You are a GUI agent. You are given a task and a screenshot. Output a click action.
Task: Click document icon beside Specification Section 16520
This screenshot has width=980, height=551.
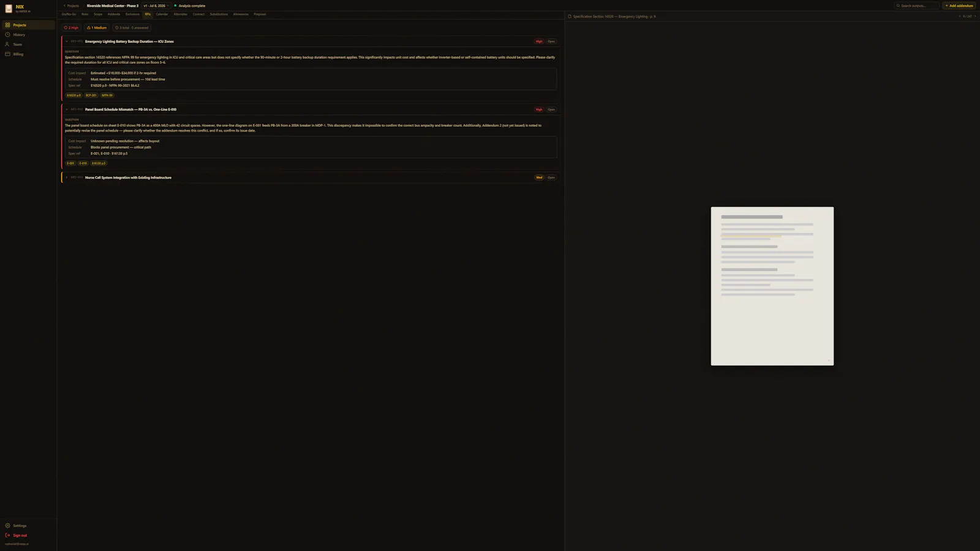pos(570,17)
